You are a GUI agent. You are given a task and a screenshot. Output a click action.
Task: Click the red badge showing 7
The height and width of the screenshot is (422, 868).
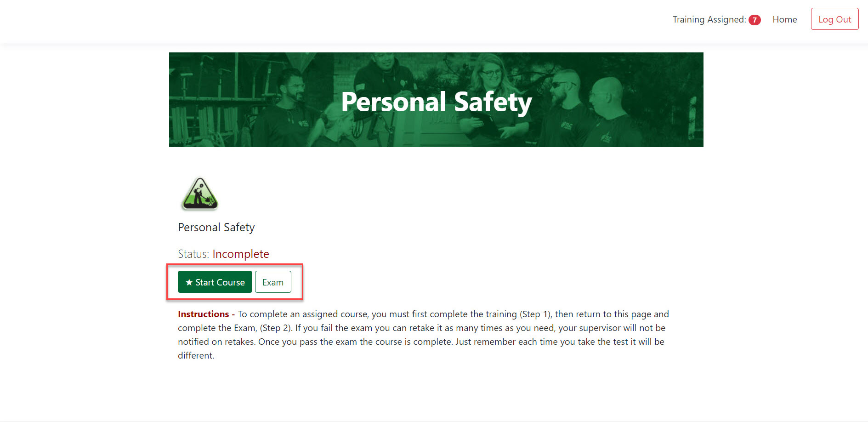click(x=755, y=20)
